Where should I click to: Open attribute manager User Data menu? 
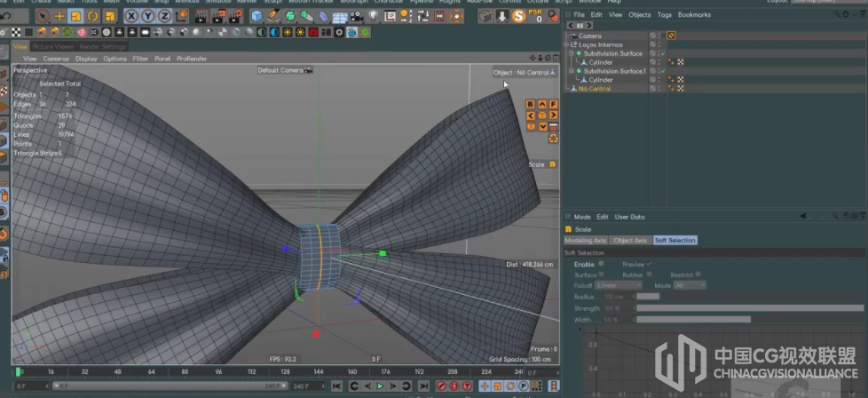pyautogui.click(x=629, y=217)
